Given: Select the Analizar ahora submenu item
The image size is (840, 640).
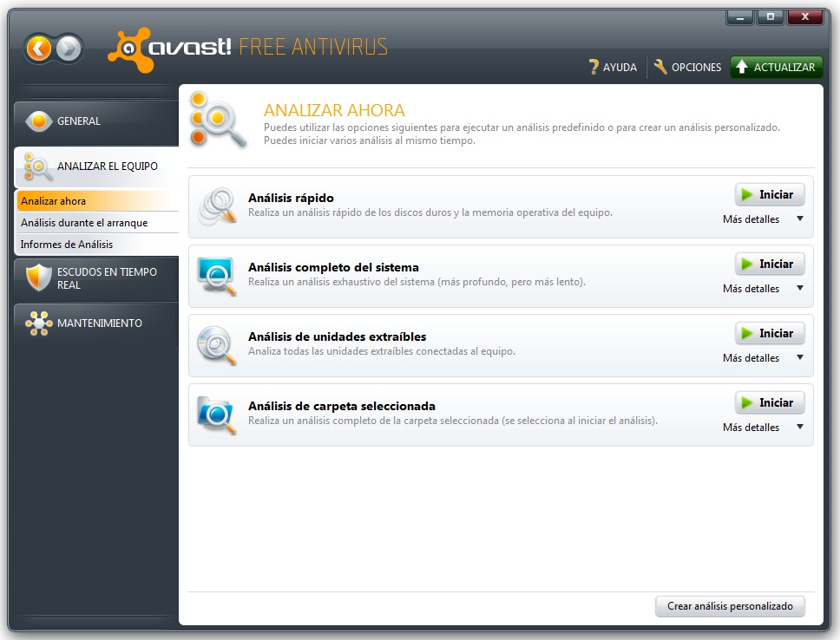Looking at the screenshot, I should tap(97, 201).
